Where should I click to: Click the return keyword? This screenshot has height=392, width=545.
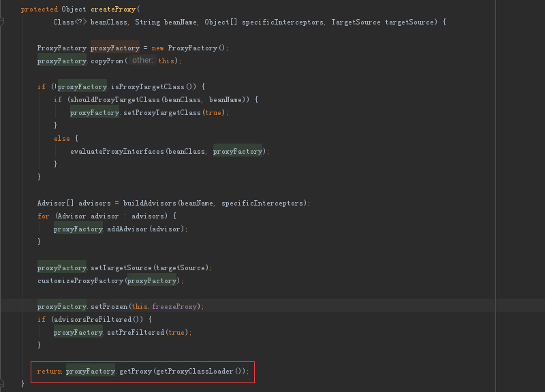[x=50, y=372]
